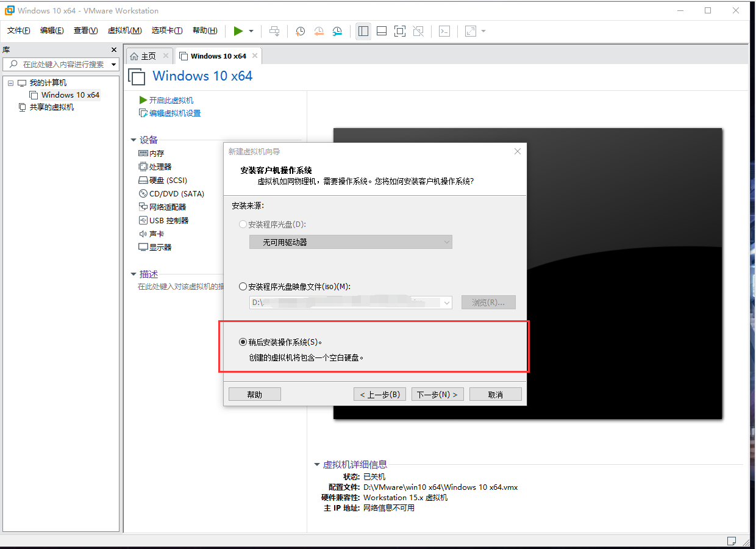Image resolution: width=756 pixels, height=549 pixels.
Task: Click the 显示器 display device icon
Action: [x=143, y=248]
